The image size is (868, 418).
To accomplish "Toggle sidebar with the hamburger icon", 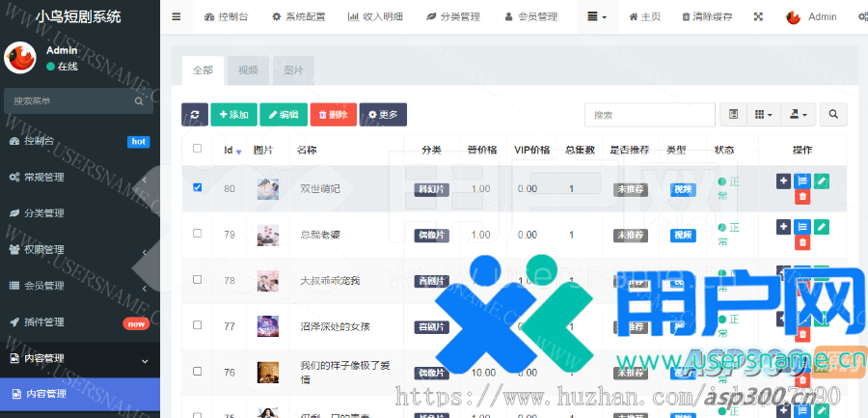I will tap(176, 16).
